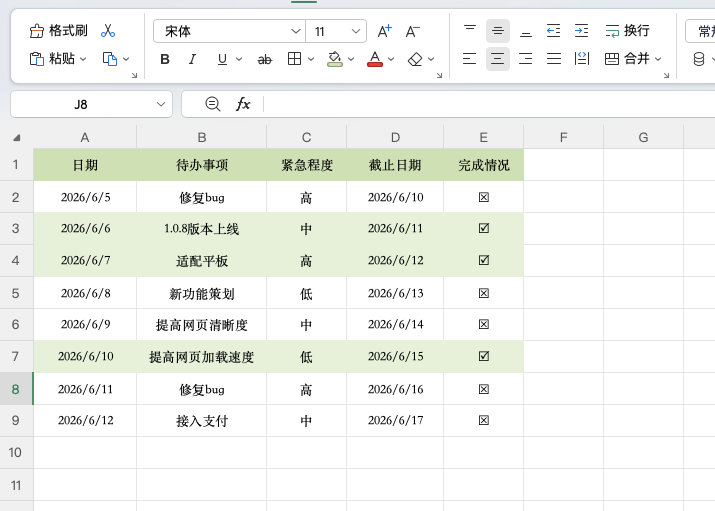
Task: Select column F header
Action: (564, 137)
